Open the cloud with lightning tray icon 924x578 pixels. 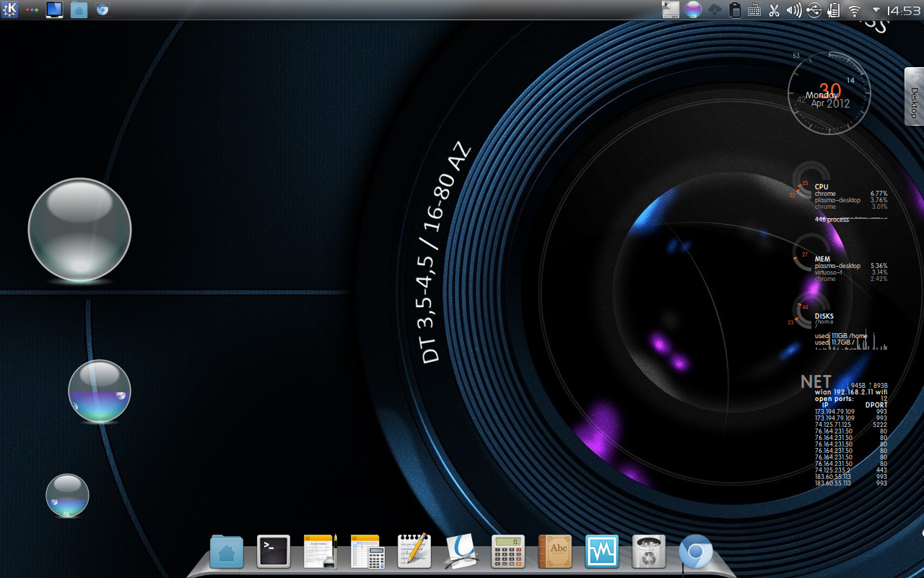tap(715, 9)
